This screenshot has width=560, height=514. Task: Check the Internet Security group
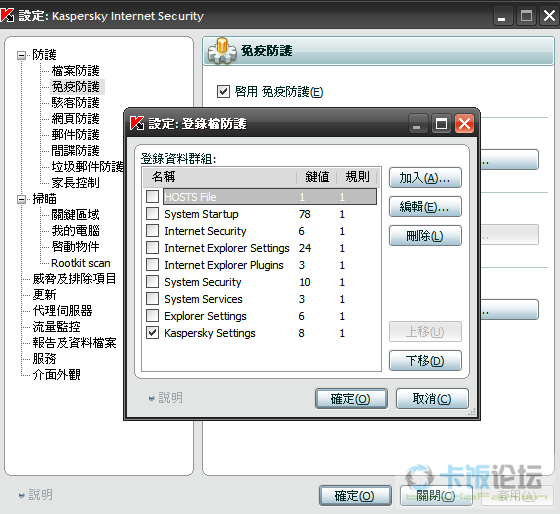point(152,231)
